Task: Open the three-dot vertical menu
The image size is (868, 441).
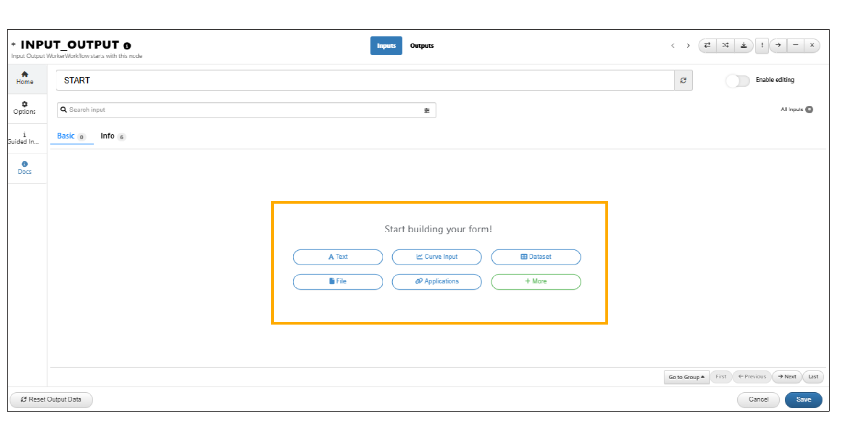Action: click(762, 45)
